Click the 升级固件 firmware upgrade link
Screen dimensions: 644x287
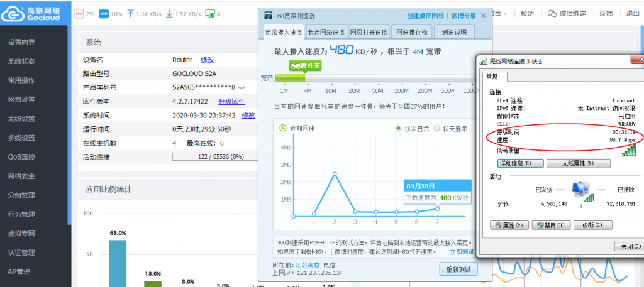tap(231, 102)
